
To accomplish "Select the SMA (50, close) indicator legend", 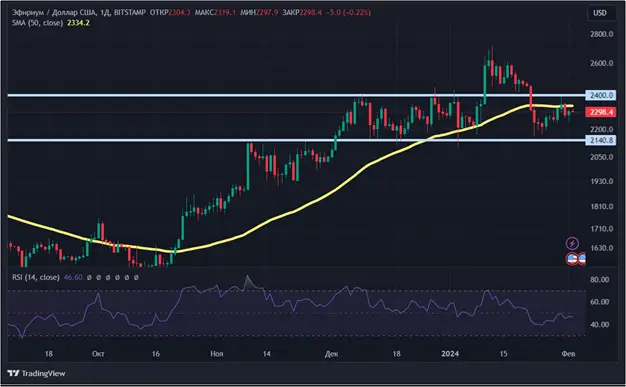I will pyautogui.click(x=37, y=23).
